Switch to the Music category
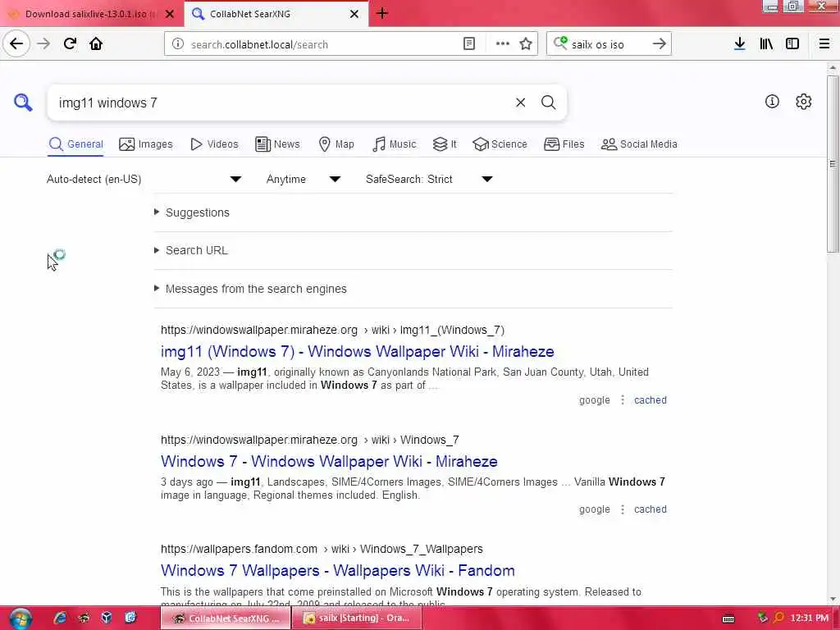Screen dimensions: 840x630 394,144
